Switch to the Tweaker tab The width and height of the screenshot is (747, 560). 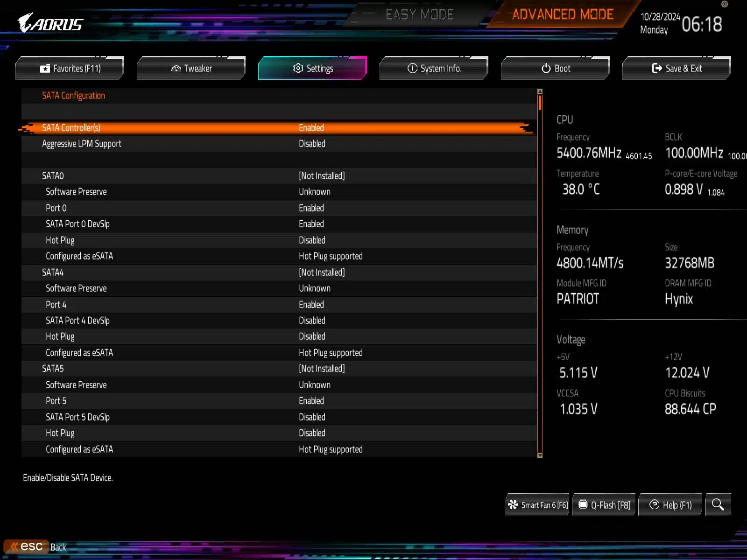(x=191, y=68)
